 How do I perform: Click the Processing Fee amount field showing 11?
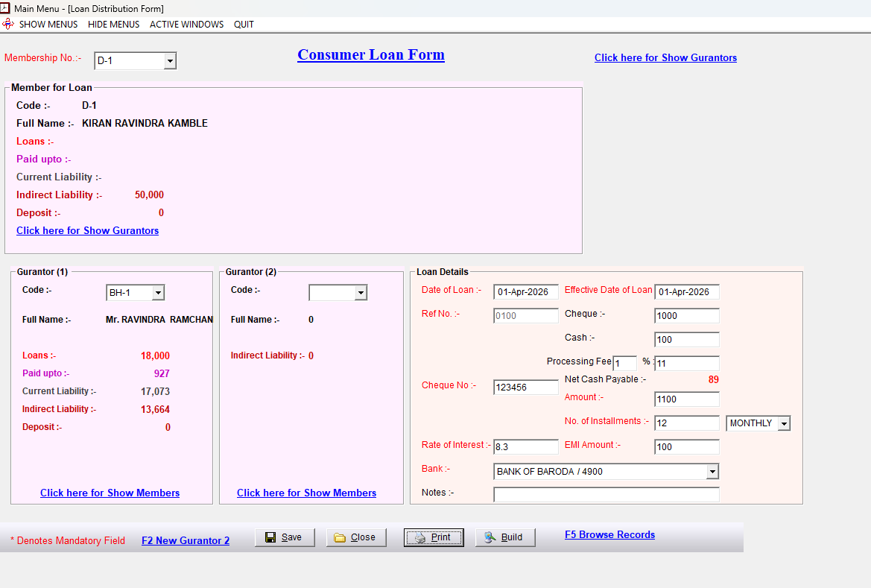[x=686, y=364]
